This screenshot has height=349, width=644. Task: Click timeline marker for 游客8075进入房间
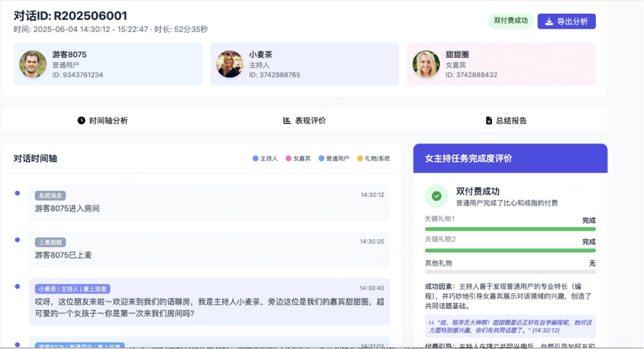click(17, 193)
